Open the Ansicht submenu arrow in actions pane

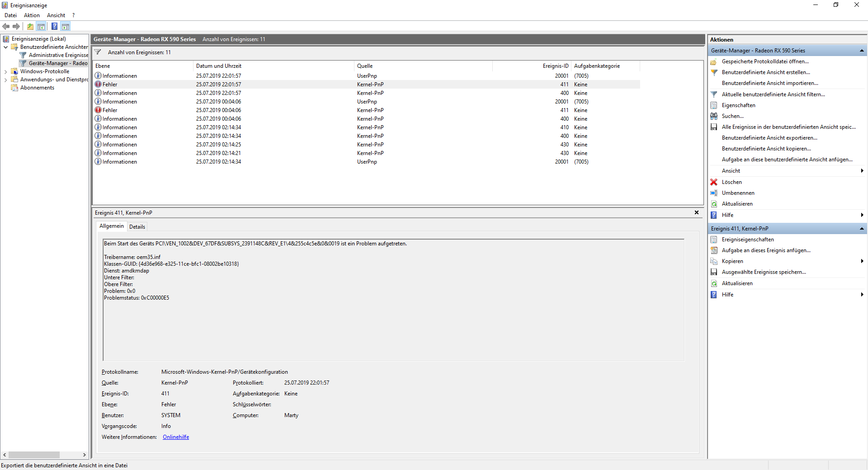tap(862, 171)
